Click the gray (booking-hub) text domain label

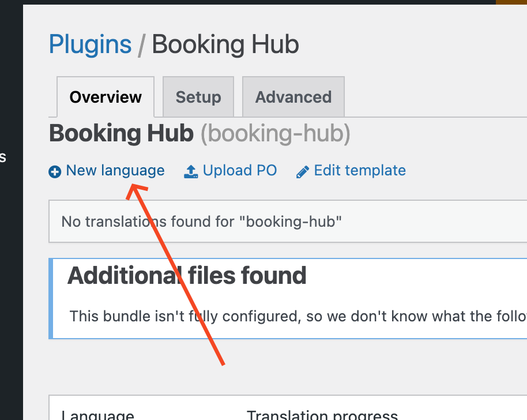(x=276, y=134)
